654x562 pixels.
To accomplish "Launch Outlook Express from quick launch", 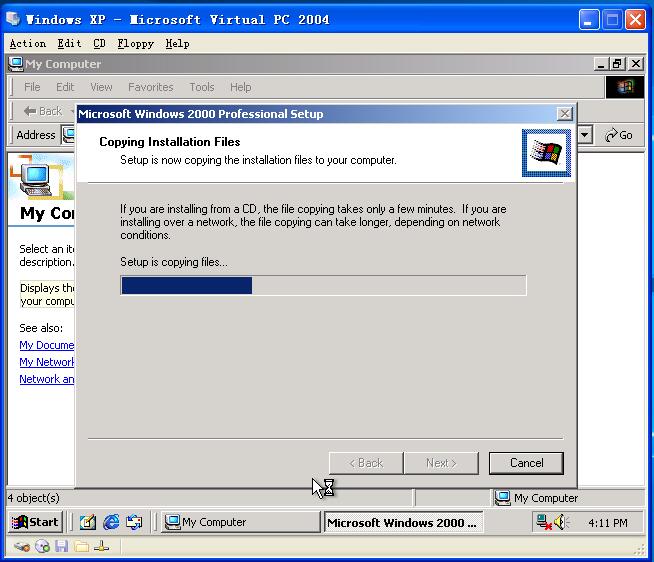I will [x=134, y=522].
